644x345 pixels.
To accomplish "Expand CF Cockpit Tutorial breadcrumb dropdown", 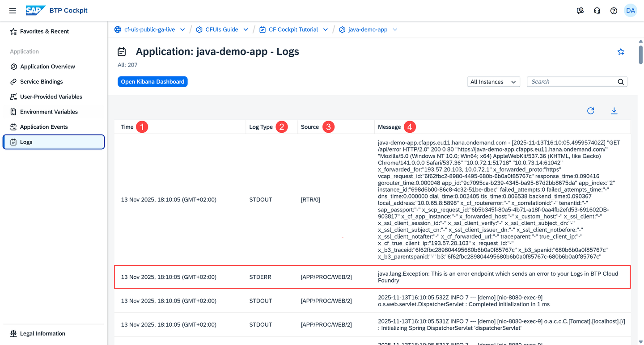I will click(326, 29).
